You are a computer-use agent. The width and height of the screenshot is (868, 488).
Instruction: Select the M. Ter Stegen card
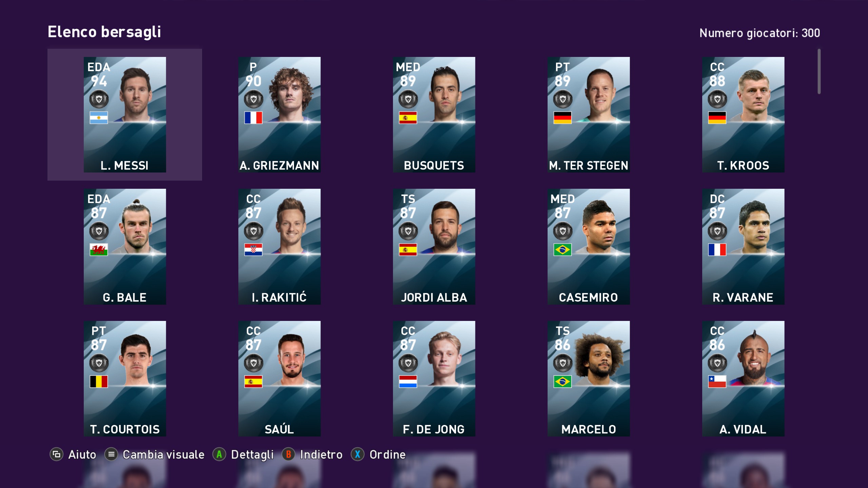coord(589,115)
